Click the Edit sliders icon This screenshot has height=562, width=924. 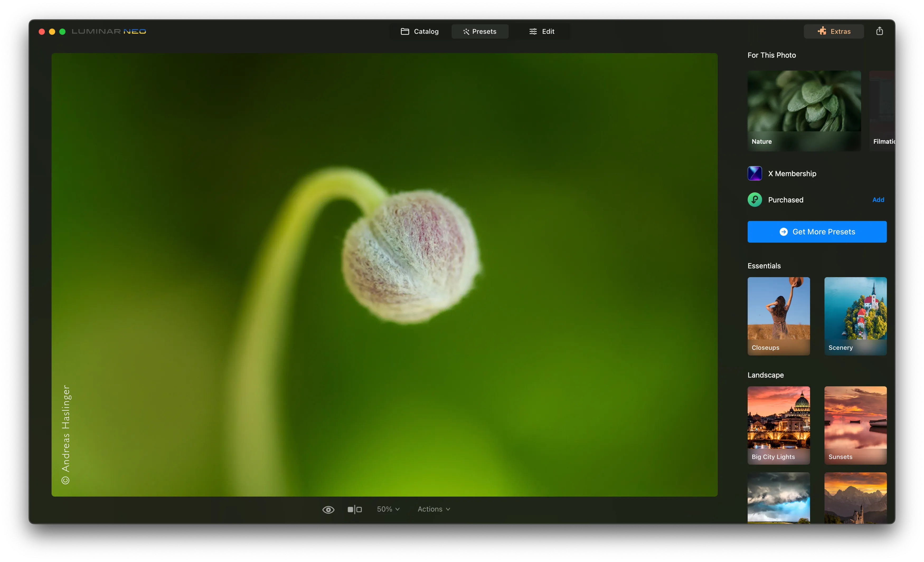point(533,31)
